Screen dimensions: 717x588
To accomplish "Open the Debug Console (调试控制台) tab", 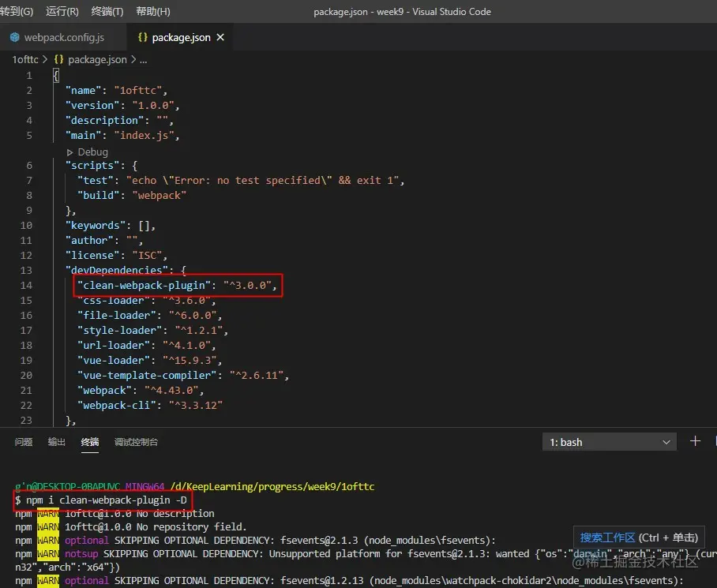I will pos(136,442).
